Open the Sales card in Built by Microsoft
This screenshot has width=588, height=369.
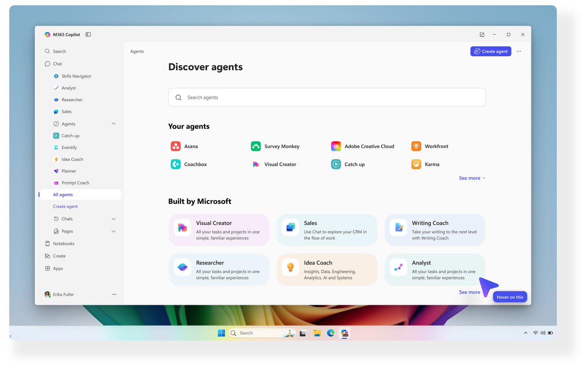(x=327, y=230)
